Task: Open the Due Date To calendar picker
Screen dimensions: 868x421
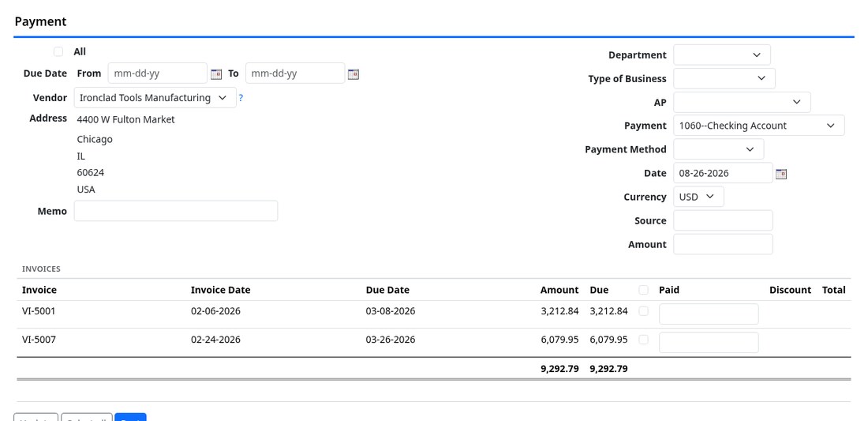Action: tap(354, 73)
